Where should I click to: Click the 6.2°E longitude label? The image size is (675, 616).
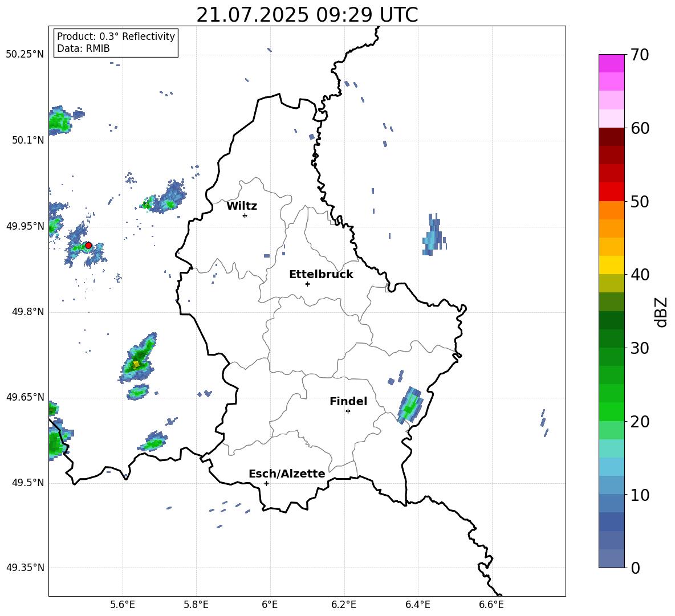coord(344,605)
